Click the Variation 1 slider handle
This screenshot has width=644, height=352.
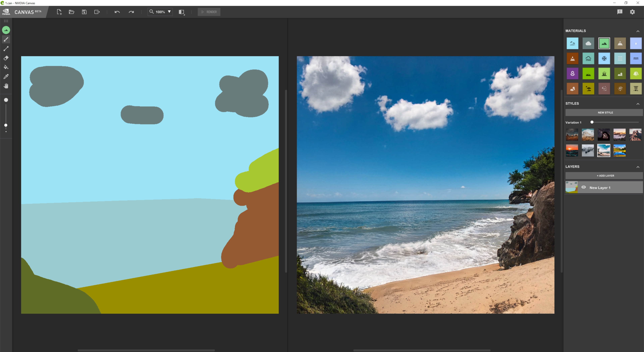592,122
